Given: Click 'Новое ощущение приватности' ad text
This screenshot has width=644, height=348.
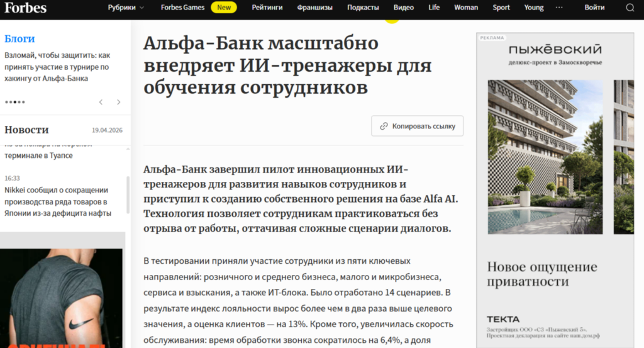Looking at the screenshot, I should pos(542,274).
